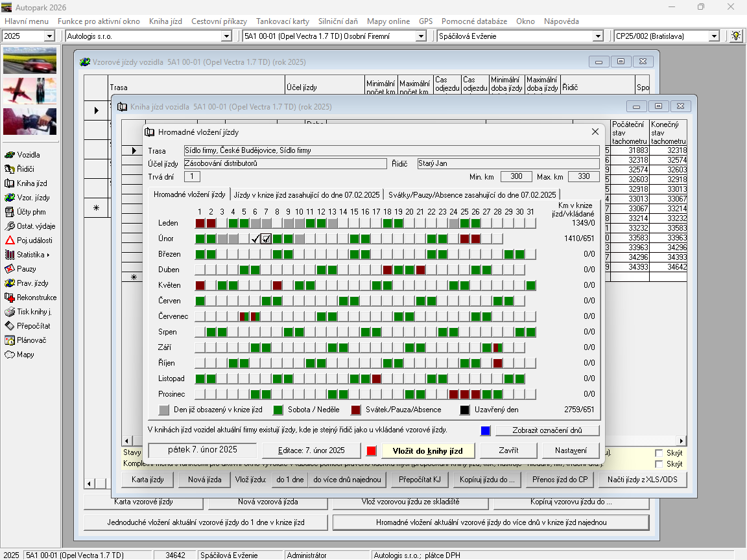The width and height of the screenshot is (747, 560).
Task: Toggle the lower Skrýt checkbox
Action: [x=659, y=464]
